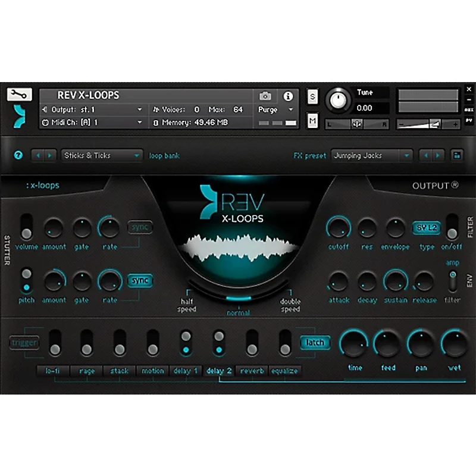Enable latch mode
This screenshot has width=476, height=476.
[x=315, y=343]
